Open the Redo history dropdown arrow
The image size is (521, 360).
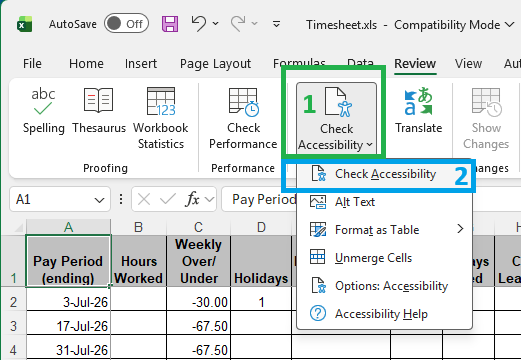point(255,23)
